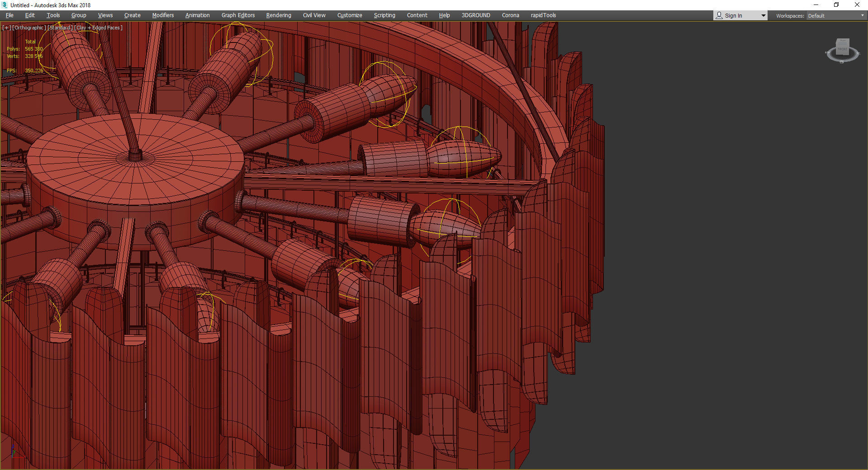Open the Civil View menu
Image resolution: width=868 pixels, height=470 pixels.
(314, 15)
